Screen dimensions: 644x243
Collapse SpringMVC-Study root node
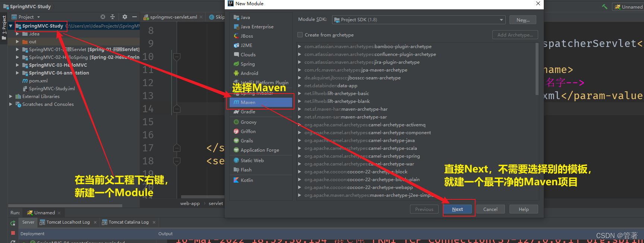click(x=11, y=26)
